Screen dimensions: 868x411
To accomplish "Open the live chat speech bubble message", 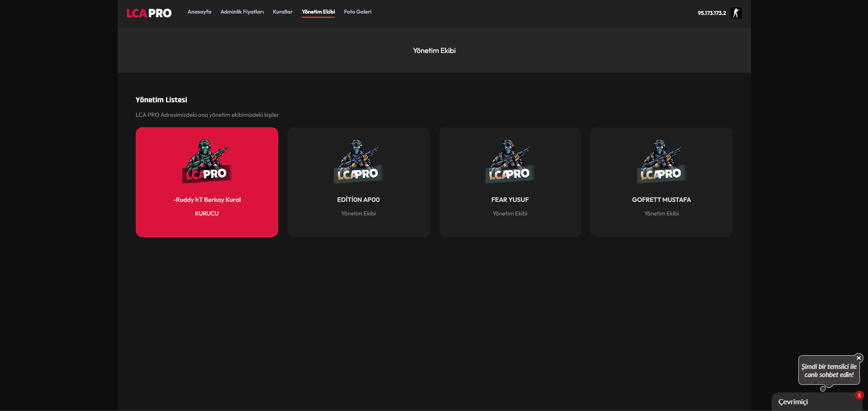I will pyautogui.click(x=829, y=370).
